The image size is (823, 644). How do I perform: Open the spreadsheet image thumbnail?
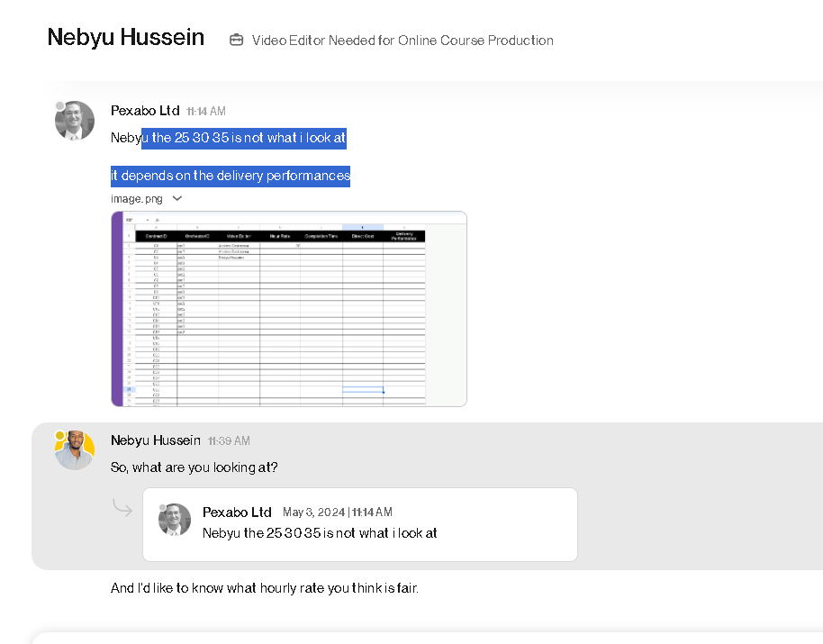[289, 309]
